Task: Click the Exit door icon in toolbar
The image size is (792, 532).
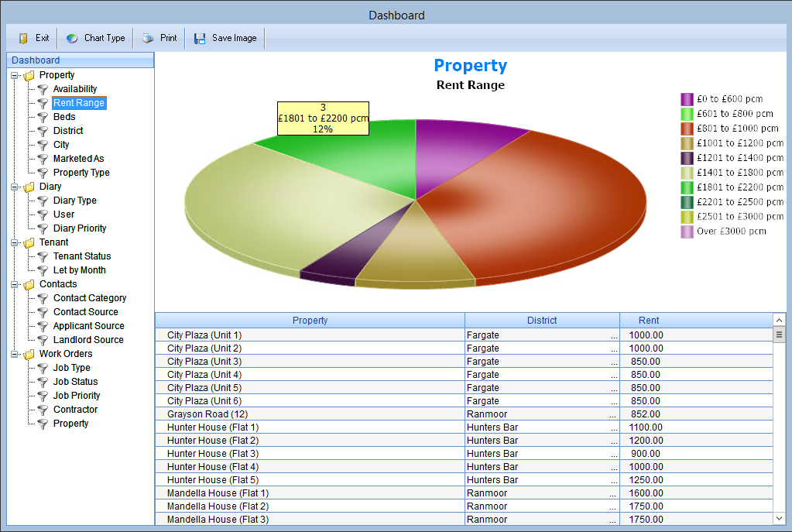Action: pos(23,39)
